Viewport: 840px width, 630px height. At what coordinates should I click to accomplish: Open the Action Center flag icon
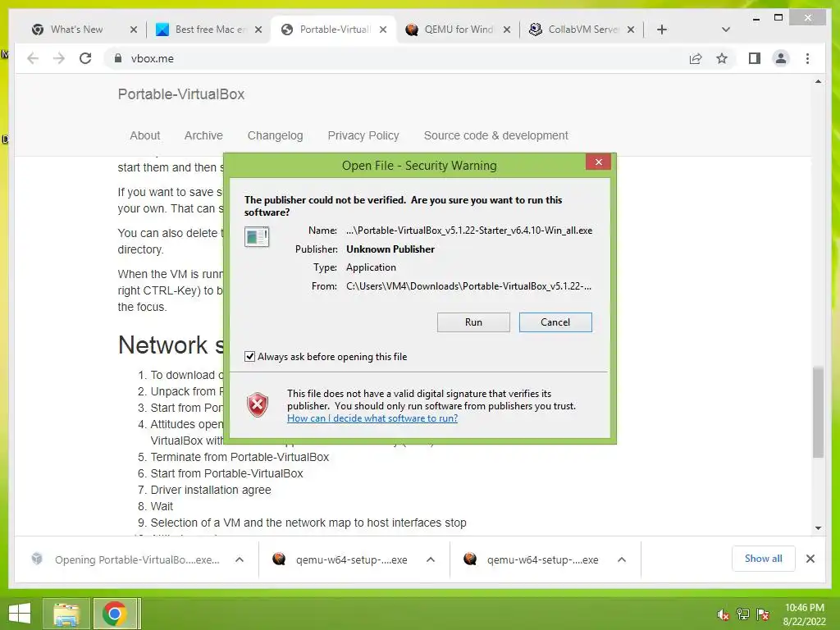click(763, 614)
